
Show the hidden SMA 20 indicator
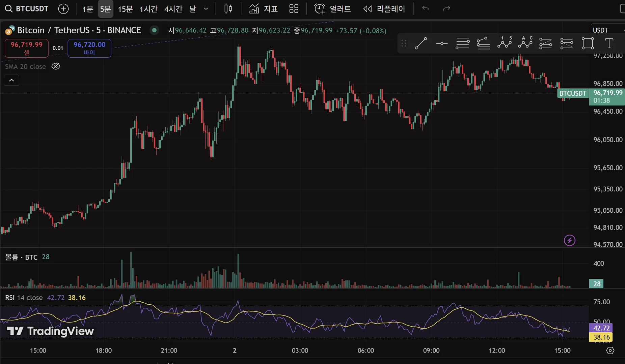pyautogui.click(x=56, y=66)
